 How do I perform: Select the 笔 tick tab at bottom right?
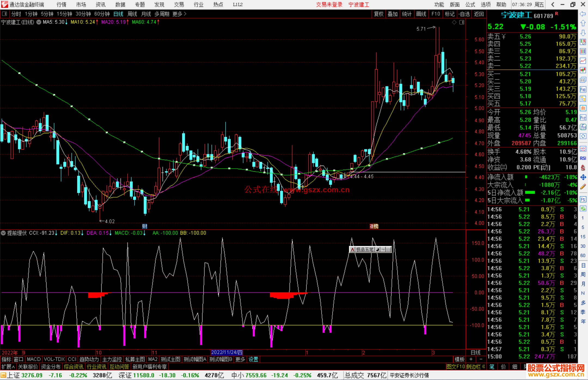(x=492, y=367)
